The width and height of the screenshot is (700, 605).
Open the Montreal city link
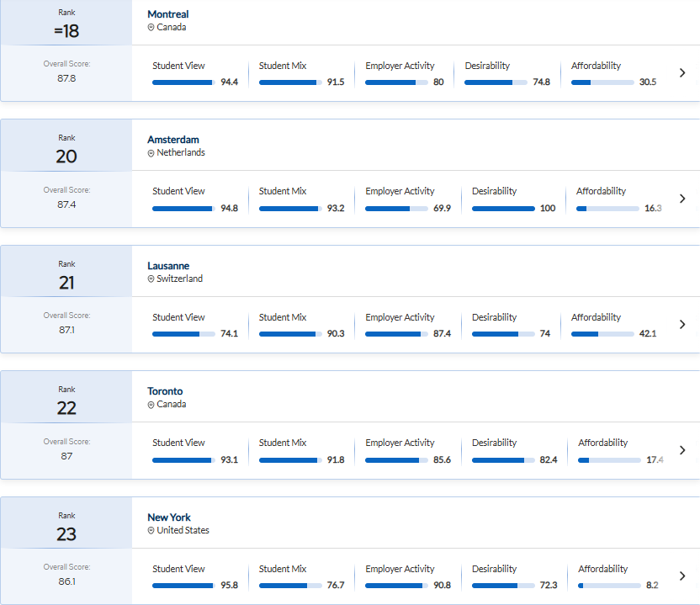coord(167,14)
